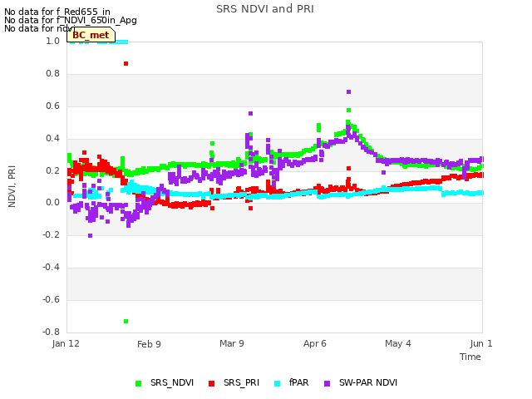Click the Feb 9 x-axis tick label
Image resolution: width=532 pixels, height=399 pixels.
coord(149,344)
